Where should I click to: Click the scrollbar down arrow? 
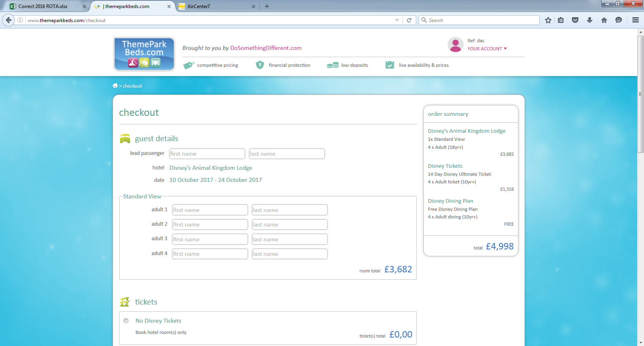coord(640,343)
